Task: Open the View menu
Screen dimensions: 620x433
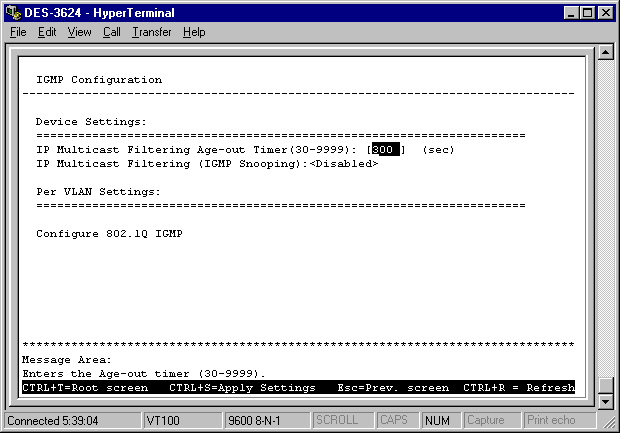Action: (x=79, y=32)
